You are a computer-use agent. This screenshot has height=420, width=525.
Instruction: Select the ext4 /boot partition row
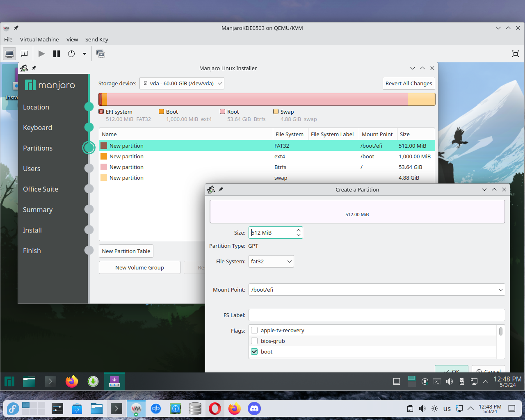[x=267, y=156]
